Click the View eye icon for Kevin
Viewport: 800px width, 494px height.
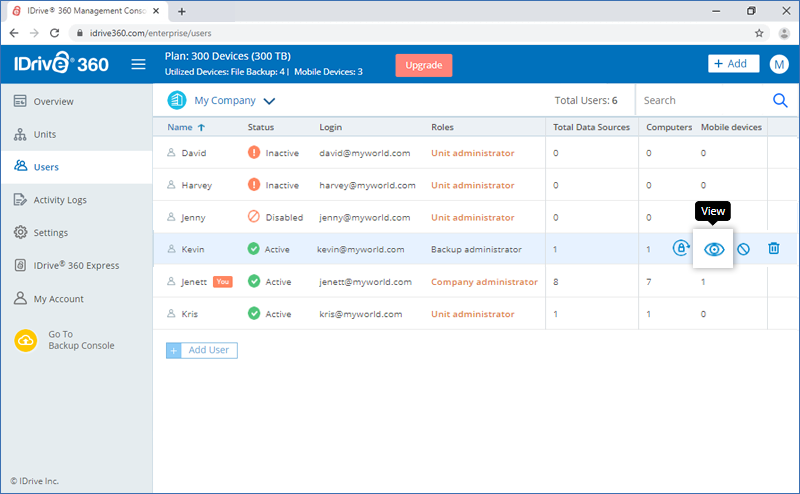tap(714, 249)
